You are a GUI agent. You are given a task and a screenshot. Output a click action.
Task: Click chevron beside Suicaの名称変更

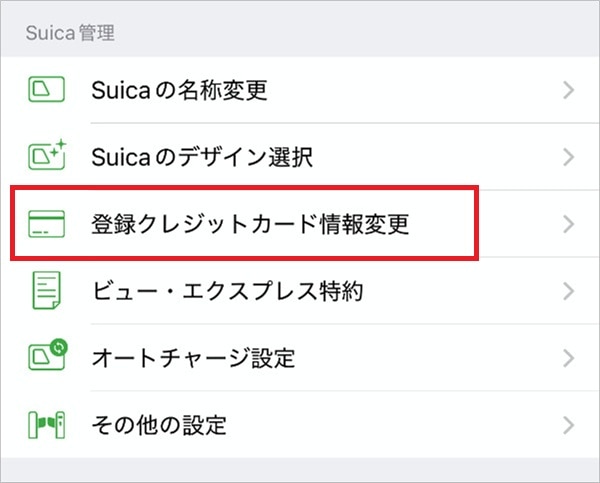[568, 91]
